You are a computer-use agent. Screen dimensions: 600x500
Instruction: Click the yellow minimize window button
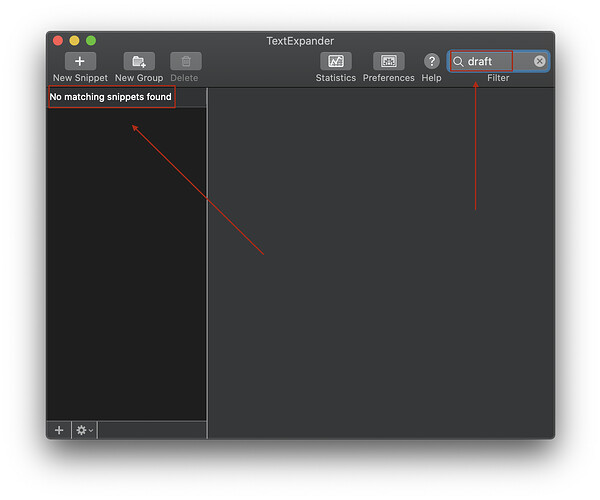pos(74,41)
